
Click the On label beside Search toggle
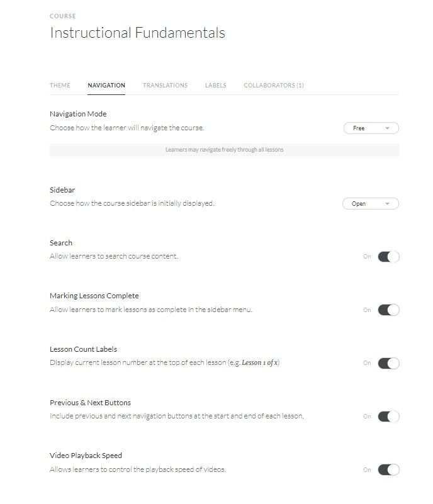click(x=367, y=257)
